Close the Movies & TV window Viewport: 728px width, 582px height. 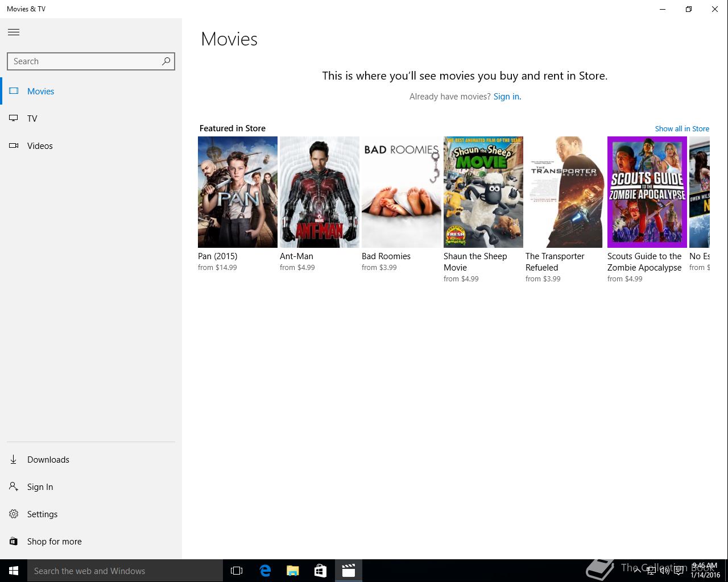(x=715, y=9)
